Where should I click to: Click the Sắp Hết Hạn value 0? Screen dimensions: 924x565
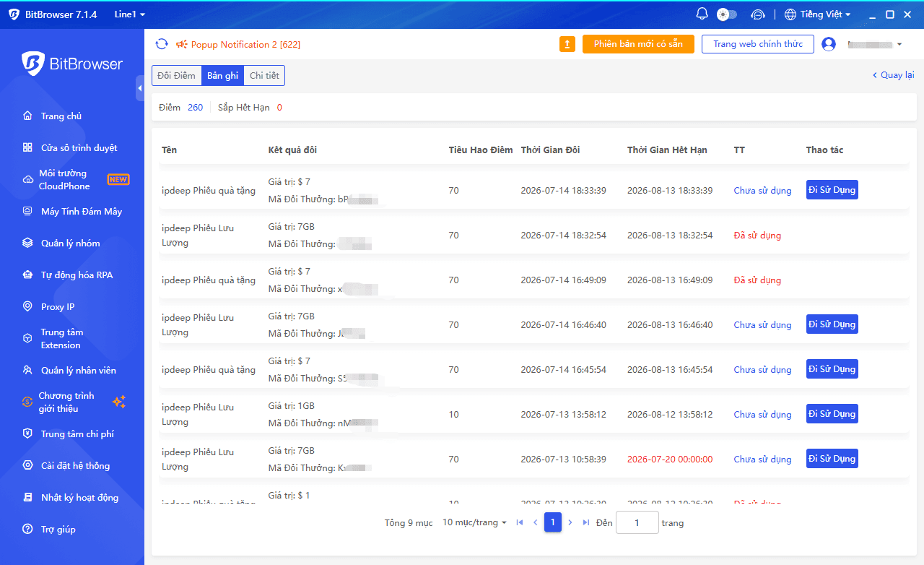[279, 108]
